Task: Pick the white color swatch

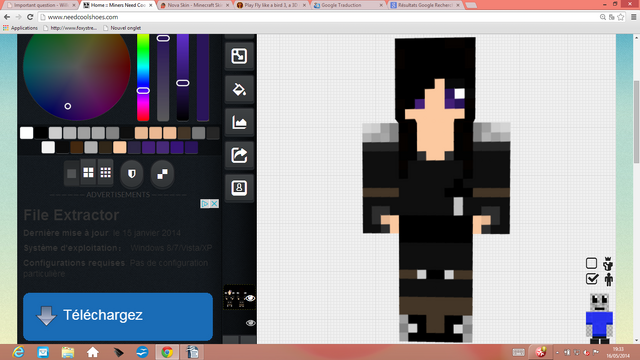Action: [27, 133]
